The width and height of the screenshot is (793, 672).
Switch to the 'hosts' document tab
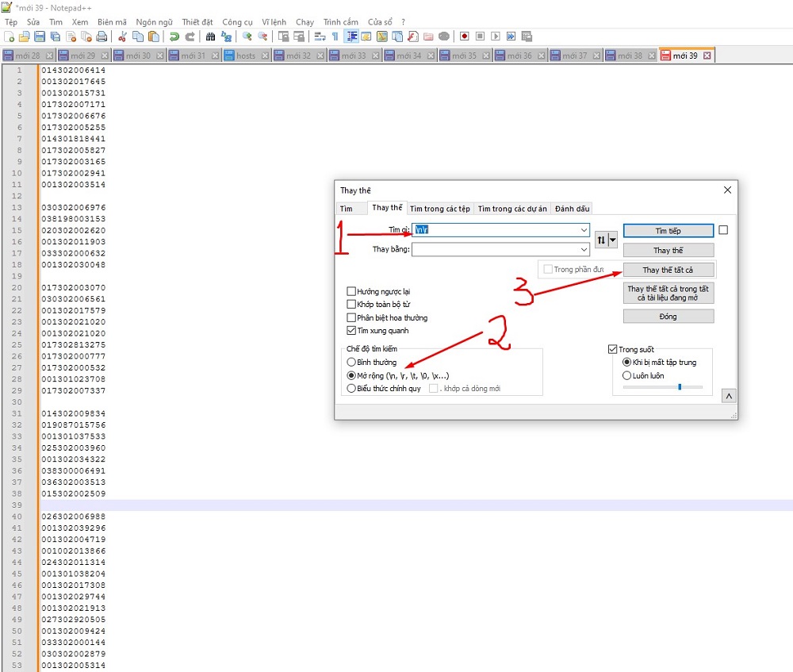coord(246,56)
